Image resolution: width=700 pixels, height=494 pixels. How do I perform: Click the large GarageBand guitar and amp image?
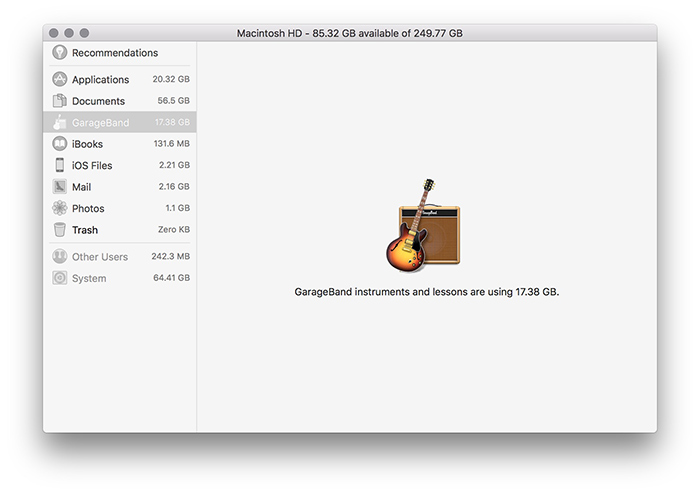point(423,225)
